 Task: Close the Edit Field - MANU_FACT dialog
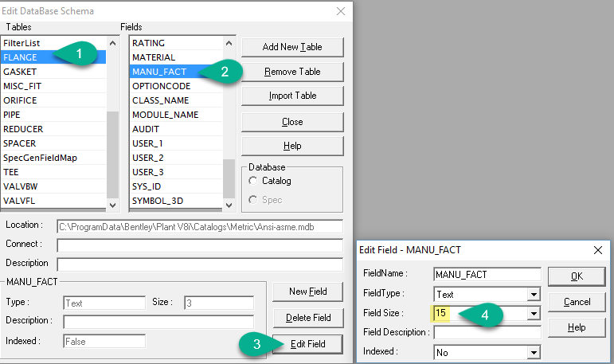tap(598, 250)
